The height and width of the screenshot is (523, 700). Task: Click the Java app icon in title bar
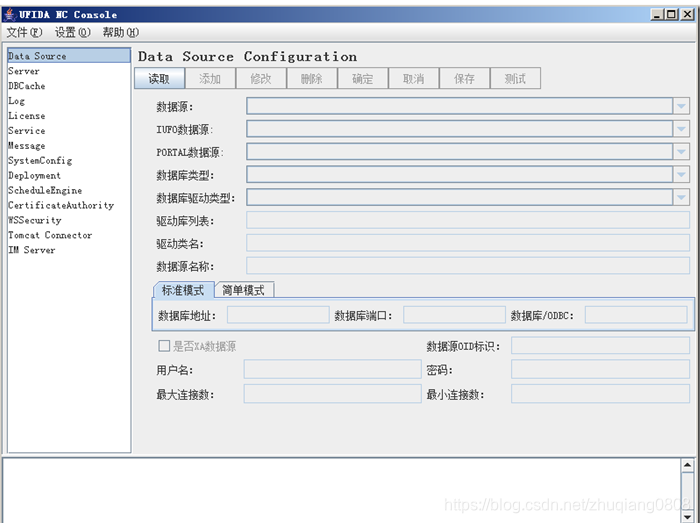[x=9, y=15]
